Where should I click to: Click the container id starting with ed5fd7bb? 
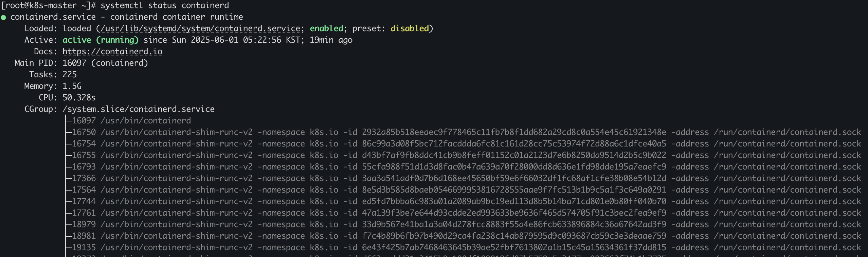coord(514,201)
